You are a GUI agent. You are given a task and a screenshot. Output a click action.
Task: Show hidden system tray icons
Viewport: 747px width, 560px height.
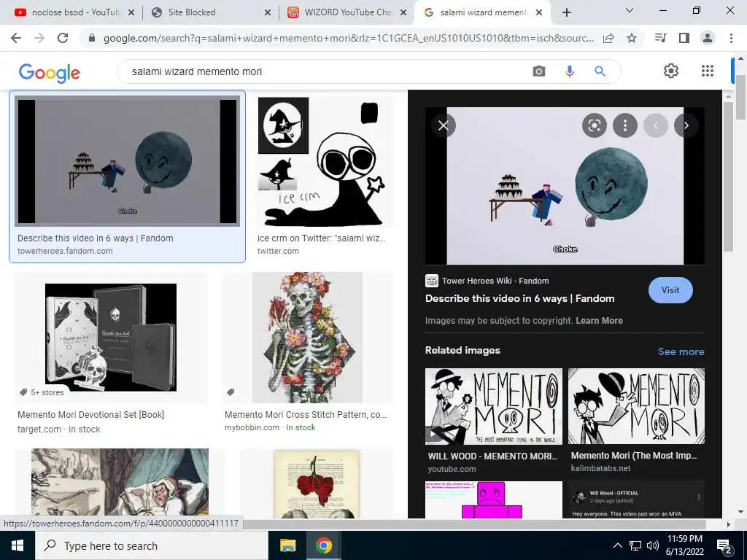click(x=617, y=545)
